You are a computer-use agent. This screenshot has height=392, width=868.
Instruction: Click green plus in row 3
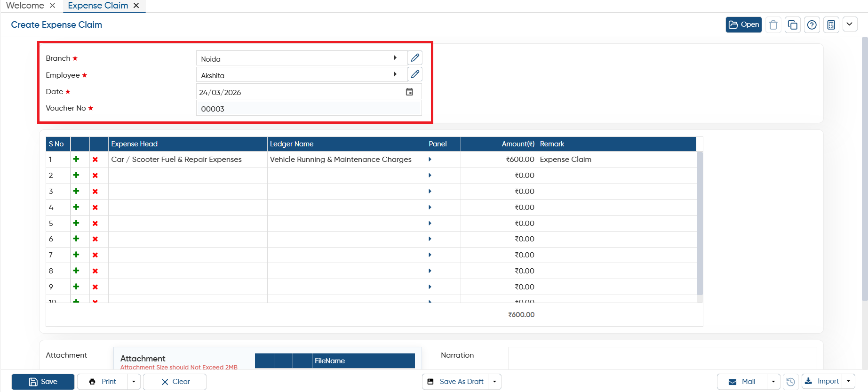[x=76, y=191]
